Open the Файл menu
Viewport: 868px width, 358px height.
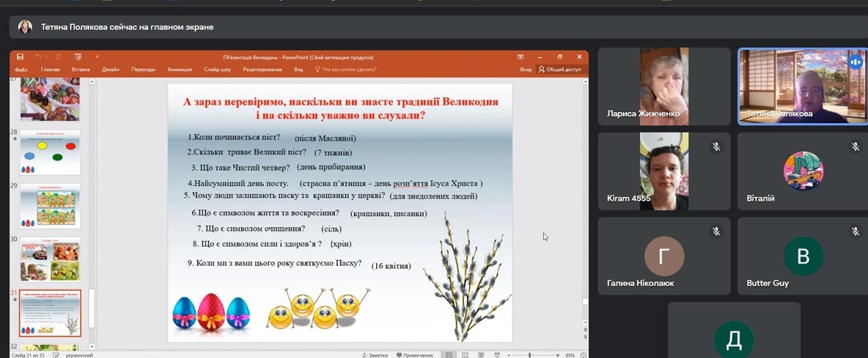[x=21, y=70]
